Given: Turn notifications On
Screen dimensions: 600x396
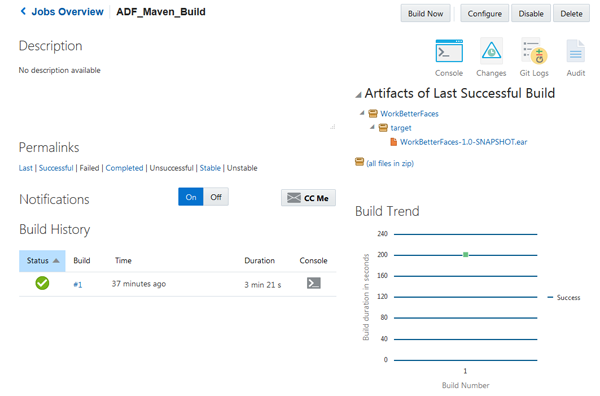Looking at the screenshot, I should coord(191,197).
